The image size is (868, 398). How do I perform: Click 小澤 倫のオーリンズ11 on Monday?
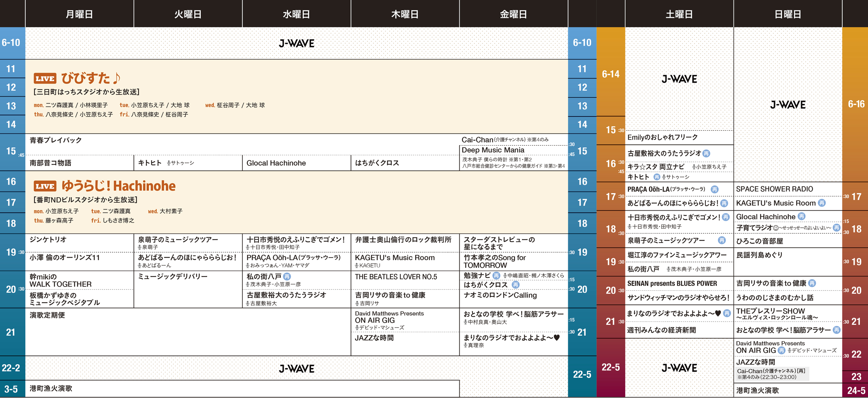click(x=65, y=258)
